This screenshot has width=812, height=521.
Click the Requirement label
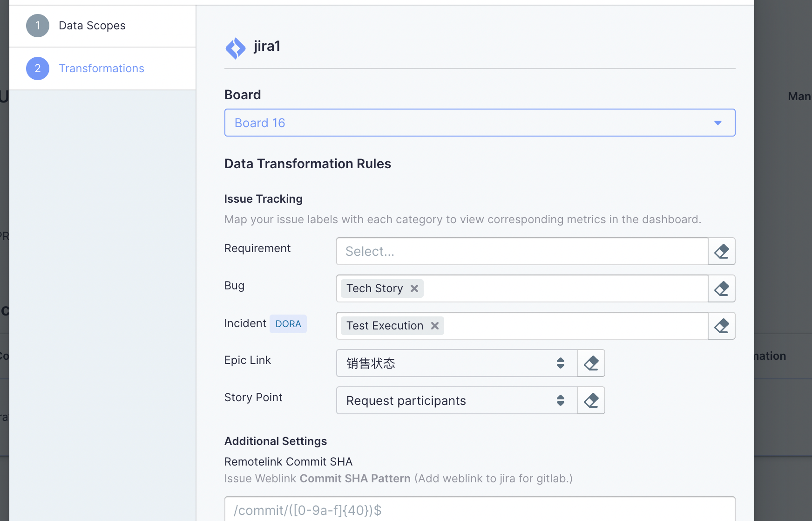(257, 248)
